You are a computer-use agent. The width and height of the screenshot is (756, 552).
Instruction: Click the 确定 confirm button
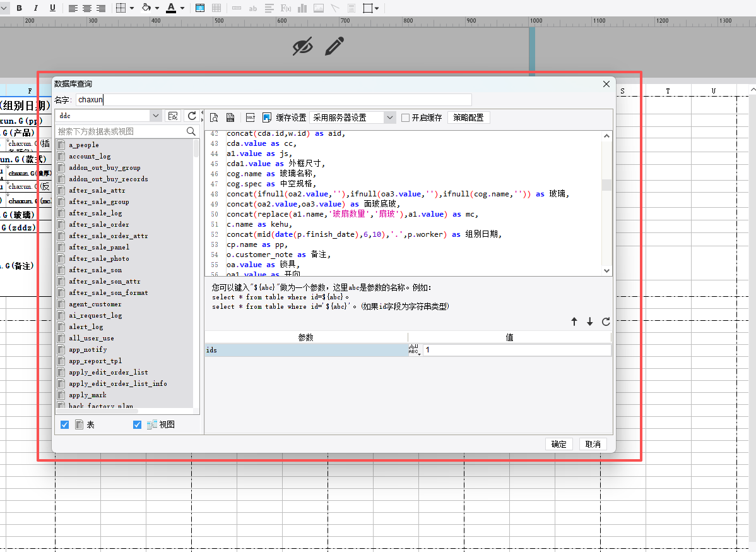pyautogui.click(x=559, y=444)
